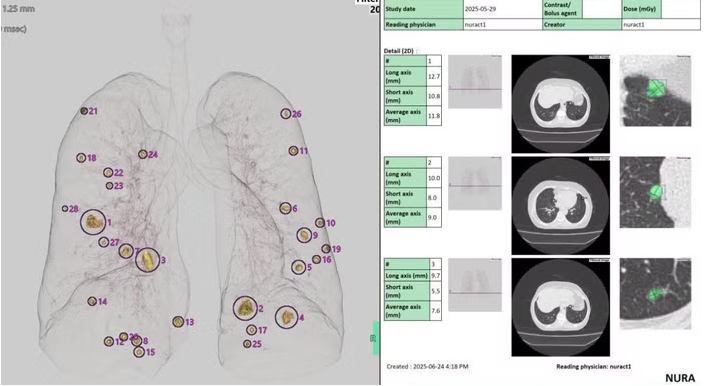Select long axis value 10.0
Image resolution: width=712 pixels, height=386 pixels.
pos(434,178)
